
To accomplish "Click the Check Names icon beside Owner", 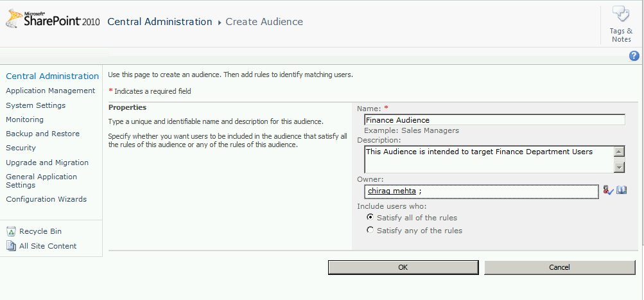I will [608, 190].
